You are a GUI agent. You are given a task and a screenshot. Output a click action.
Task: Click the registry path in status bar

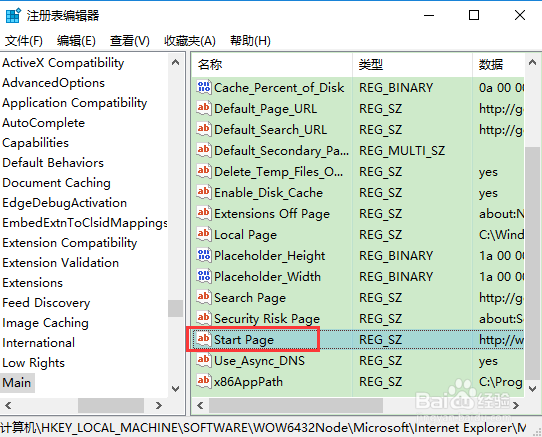coord(263,428)
